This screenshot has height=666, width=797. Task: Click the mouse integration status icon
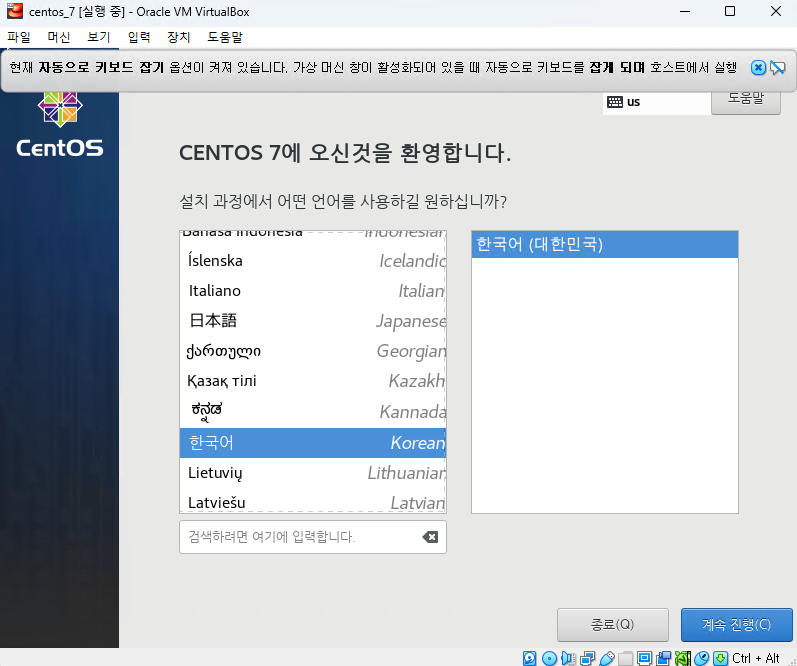[701, 658]
